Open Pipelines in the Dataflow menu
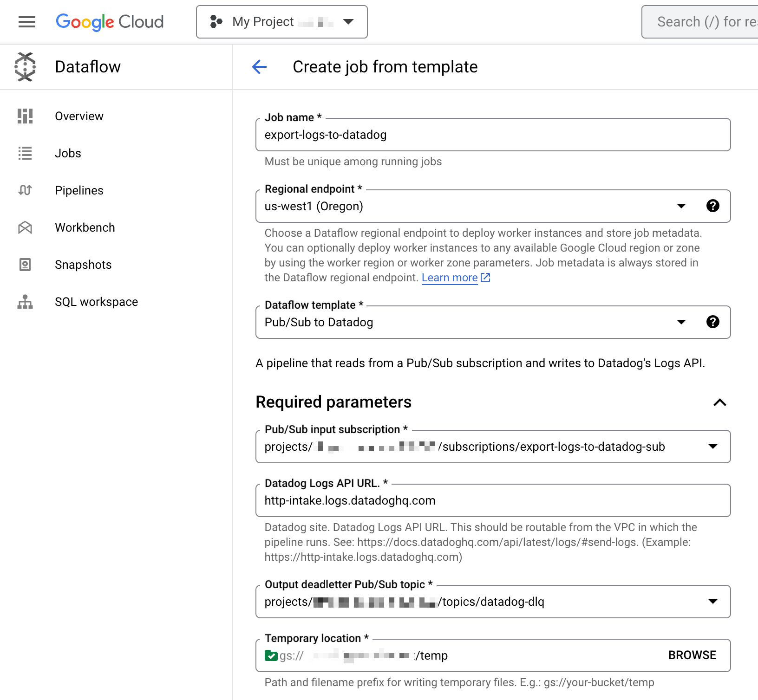This screenshot has height=700, width=758. coord(79,190)
